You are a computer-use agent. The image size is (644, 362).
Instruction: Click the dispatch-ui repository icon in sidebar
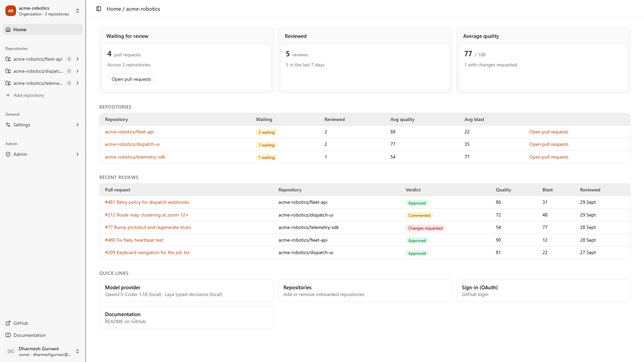[x=8, y=71]
